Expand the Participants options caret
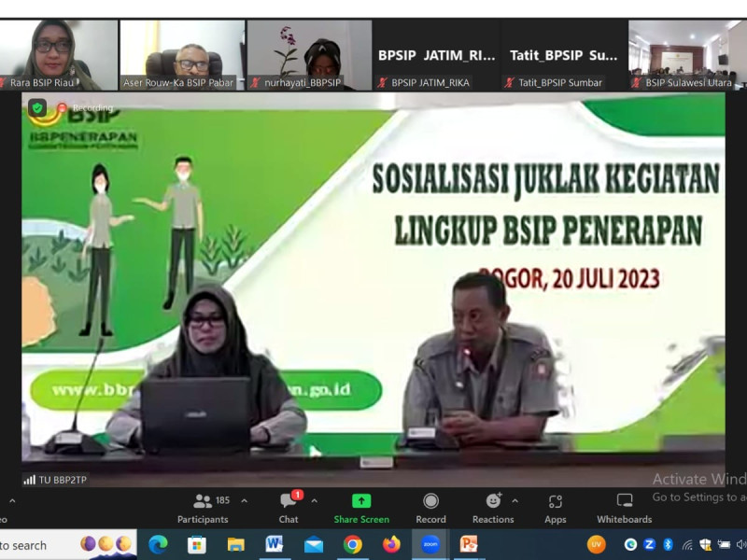This screenshot has height=560, width=747. pyautogui.click(x=245, y=501)
